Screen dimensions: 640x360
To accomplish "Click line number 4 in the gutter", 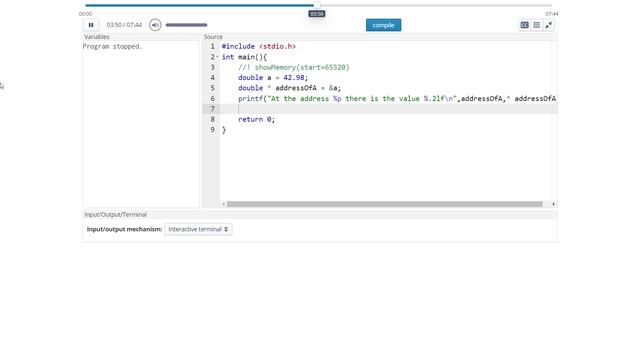I will (212, 78).
